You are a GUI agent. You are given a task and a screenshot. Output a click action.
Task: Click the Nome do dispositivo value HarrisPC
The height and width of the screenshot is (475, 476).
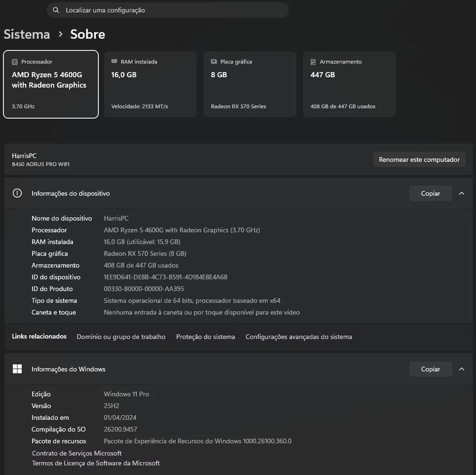click(116, 218)
